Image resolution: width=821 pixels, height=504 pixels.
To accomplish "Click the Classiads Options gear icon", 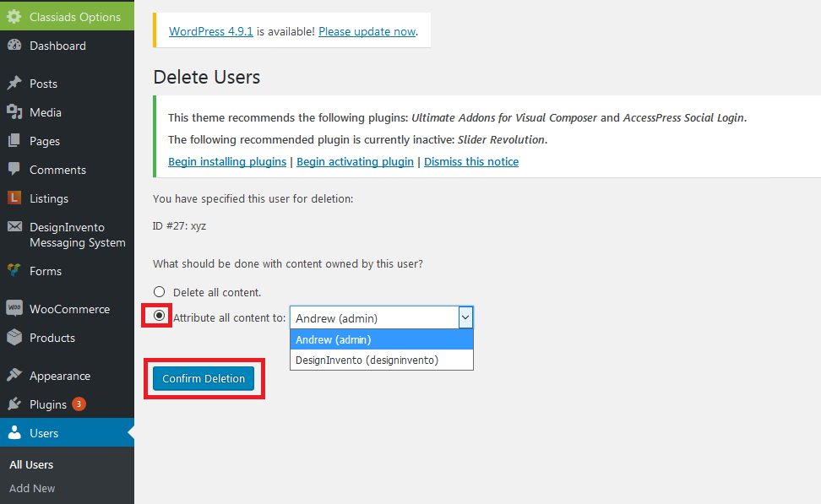I will [x=14, y=17].
